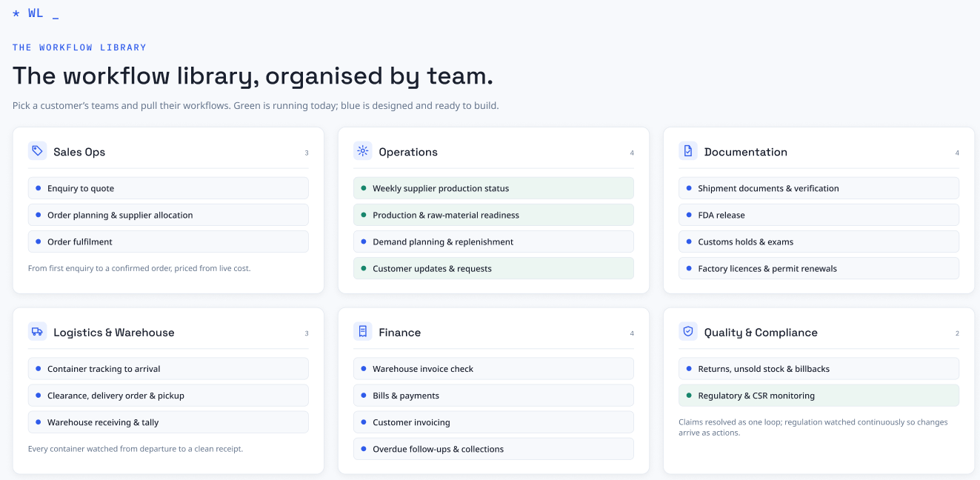The image size is (980, 480).
Task: Click the Quality & Compliance heading
Action: (761, 333)
